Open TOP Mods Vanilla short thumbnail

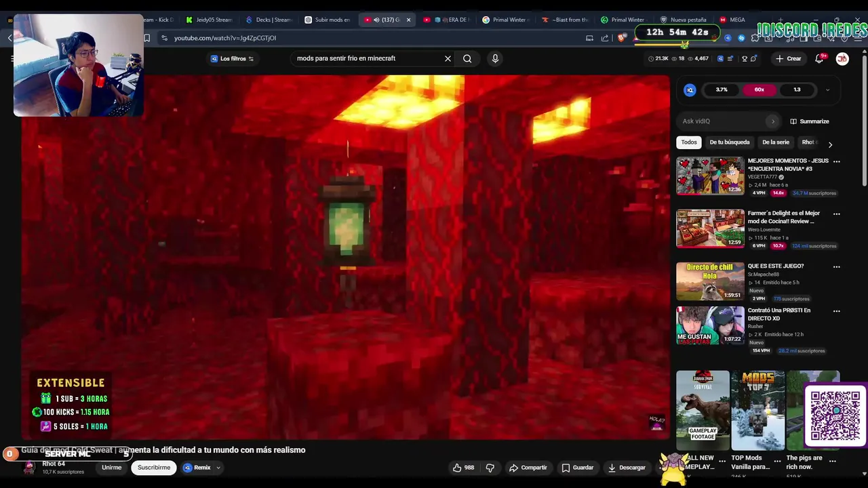click(x=758, y=410)
